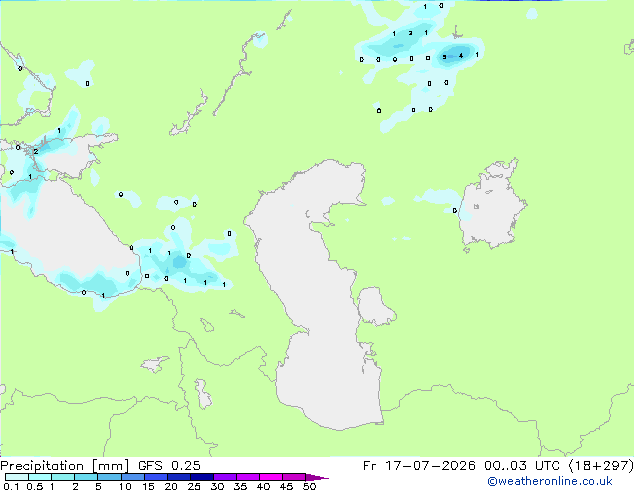Click the 'GFS 0.25' model label
This screenshot has height=490, width=634.
(169, 466)
